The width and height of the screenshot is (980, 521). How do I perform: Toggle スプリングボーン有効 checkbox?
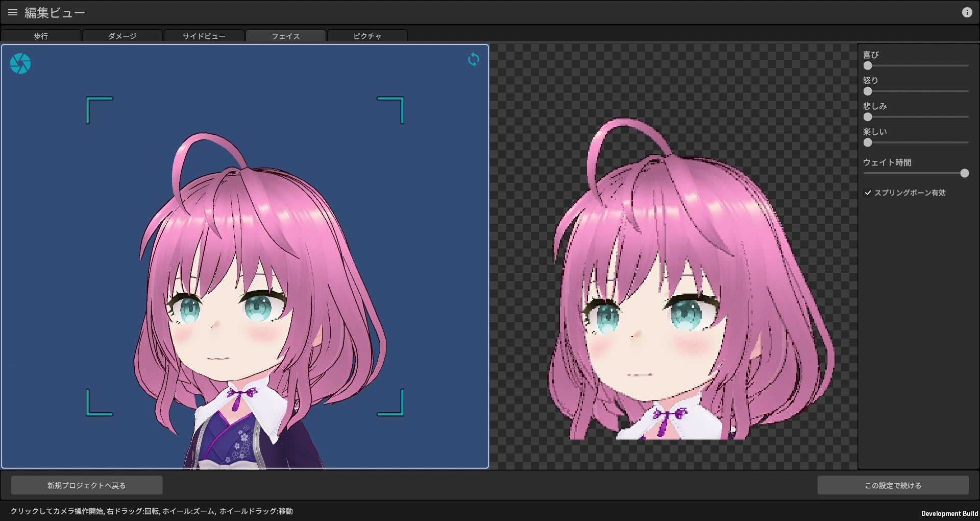pos(868,193)
